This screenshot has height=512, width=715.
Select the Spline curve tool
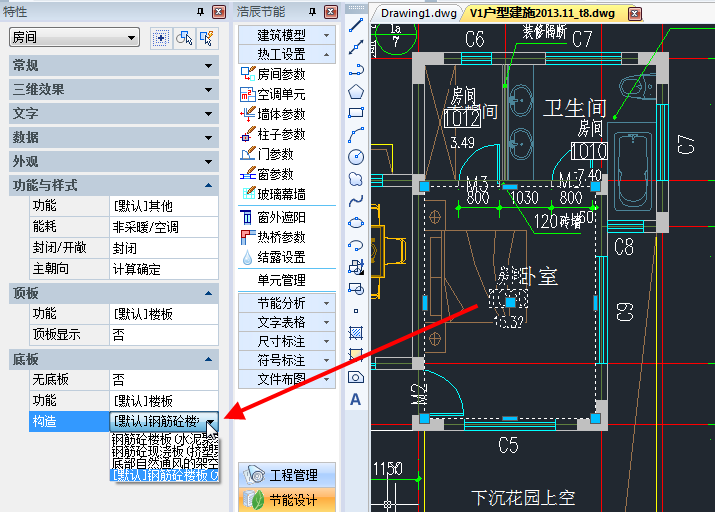click(x=356, y=201)
